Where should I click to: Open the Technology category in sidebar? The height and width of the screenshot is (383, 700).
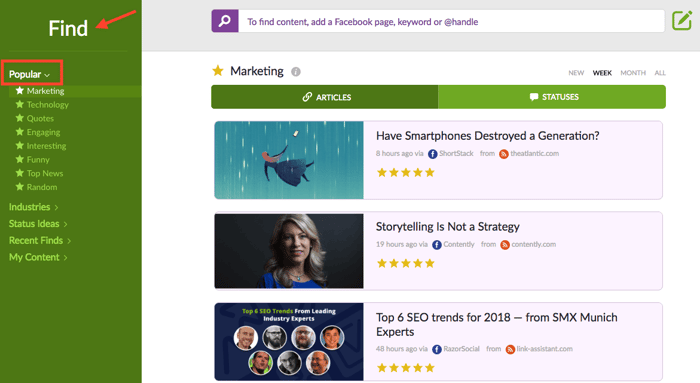(47, 104)
